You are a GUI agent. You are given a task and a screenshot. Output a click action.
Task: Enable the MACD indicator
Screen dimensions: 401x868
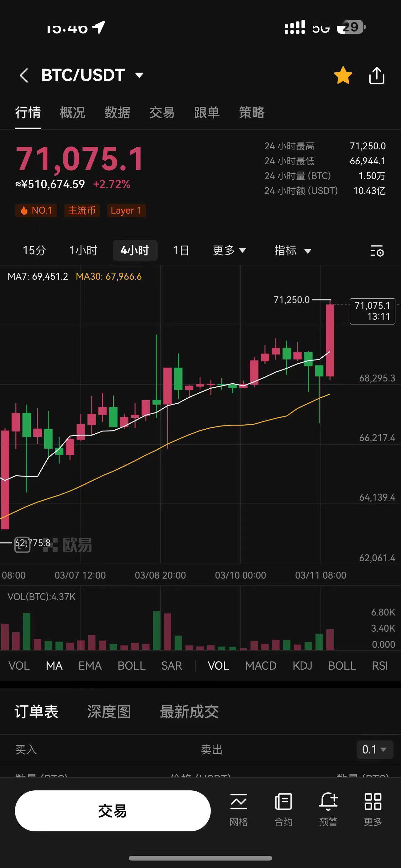(x=261, y=666)
